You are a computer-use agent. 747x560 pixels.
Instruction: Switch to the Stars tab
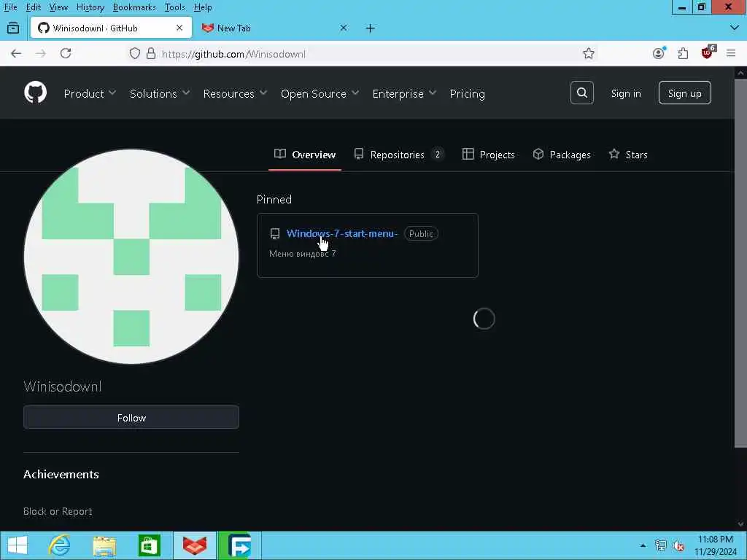tap(628, 155)
